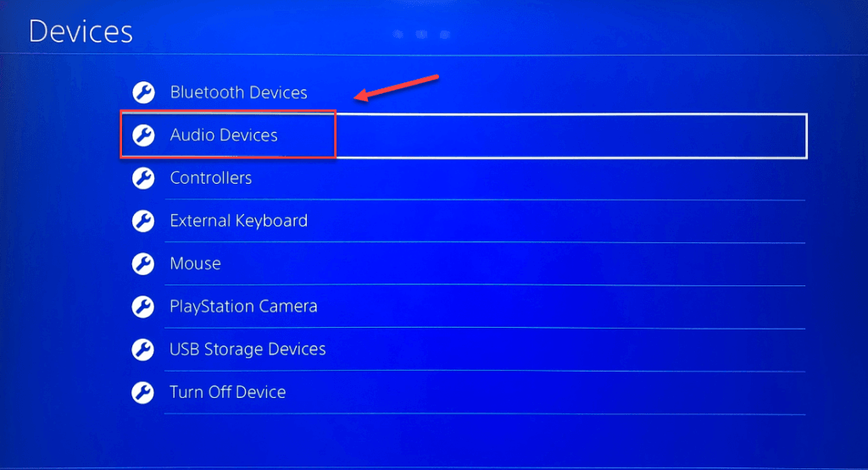The width and height of the screenshot is (868, 470).
Task: Choose the External Keyboard option
Action: tap(238, 221)
